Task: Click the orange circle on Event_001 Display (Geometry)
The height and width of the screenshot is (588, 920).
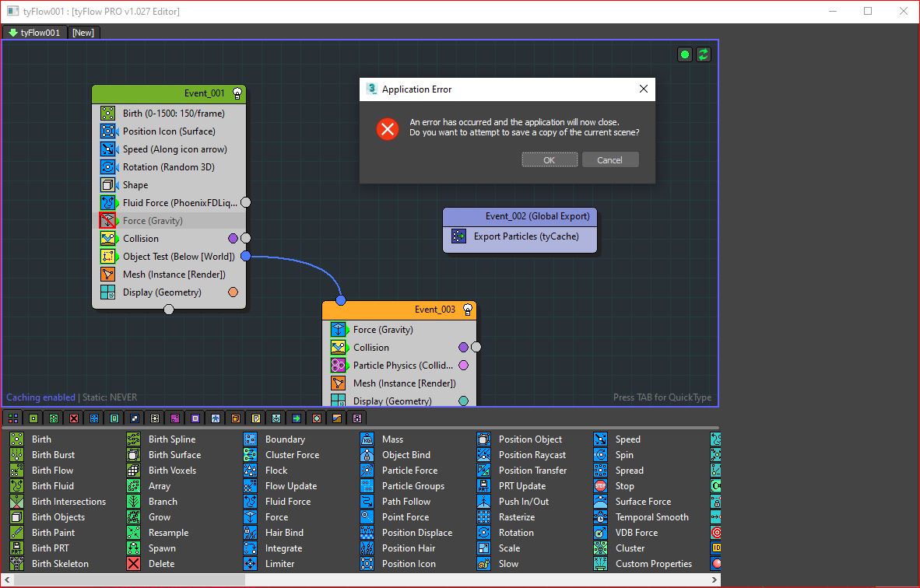Action: [x=233, y=292]
